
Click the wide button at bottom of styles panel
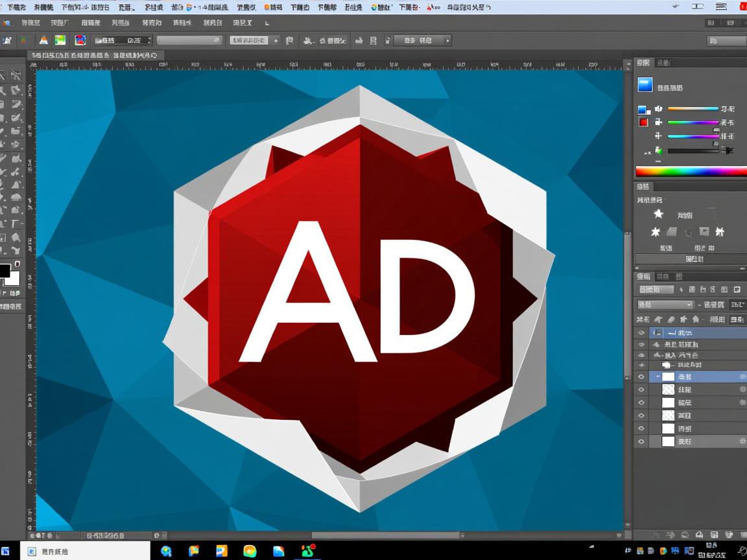694,259
